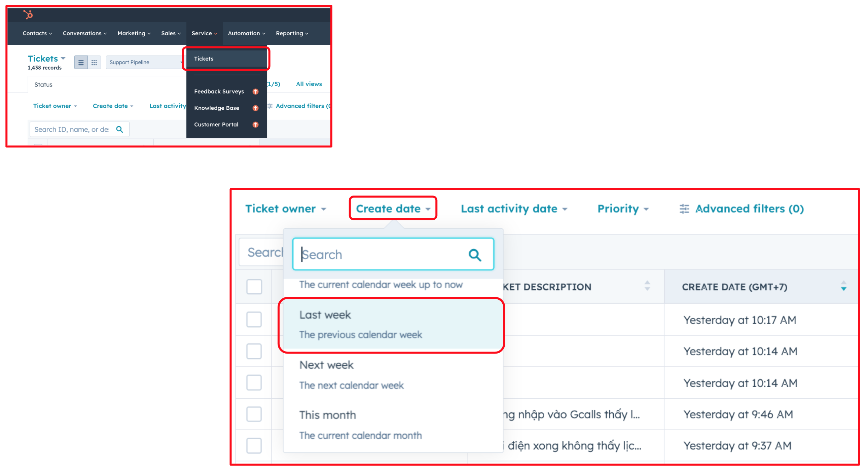Click the HubSpot sprocket logo
Screen dimensions: 868x475
[28, 14]
